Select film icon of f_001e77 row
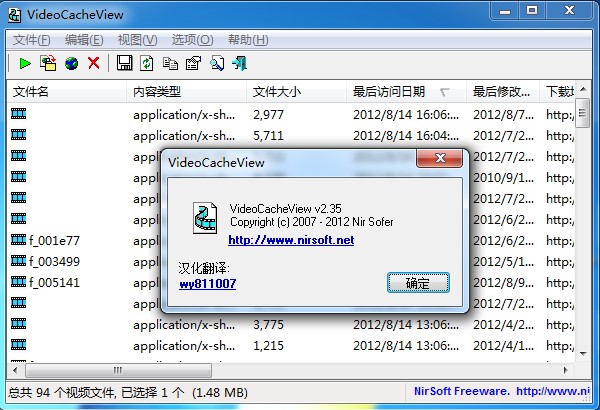The height and width of the screenshot is (410, 600). 18,240
